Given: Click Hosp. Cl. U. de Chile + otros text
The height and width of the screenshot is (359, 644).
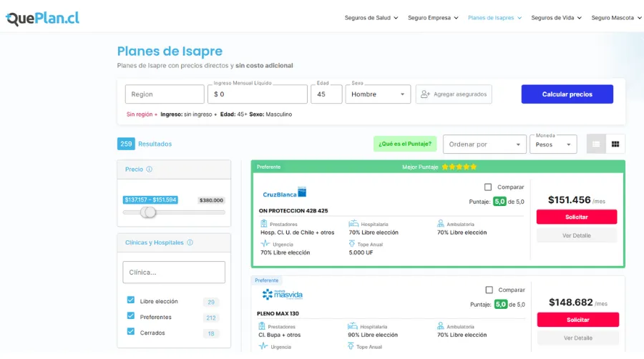Looking at the screenshot, I should click(298, 232).
